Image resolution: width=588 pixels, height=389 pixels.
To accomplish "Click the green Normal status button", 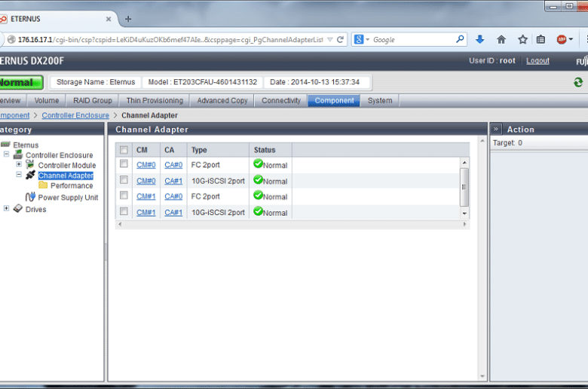I will (x=20, y=82).
